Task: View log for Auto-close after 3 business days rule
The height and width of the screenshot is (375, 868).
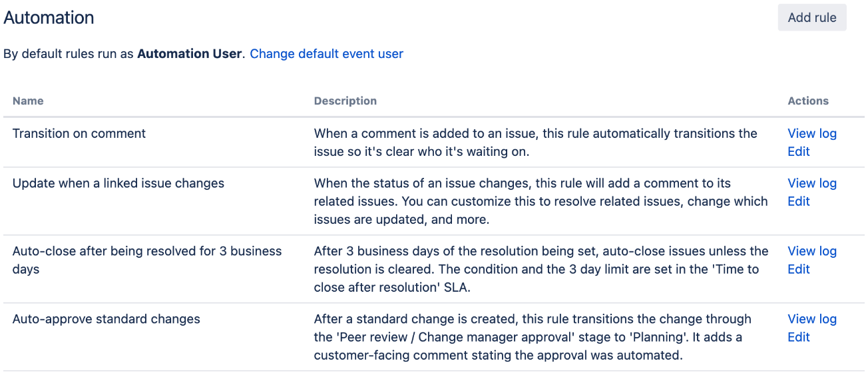Action: pos(812,251)
